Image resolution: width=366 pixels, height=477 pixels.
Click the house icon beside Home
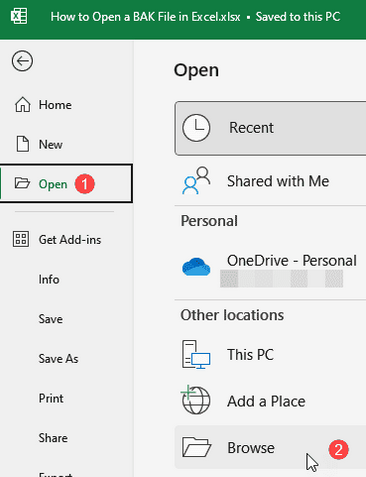[22, 104]
